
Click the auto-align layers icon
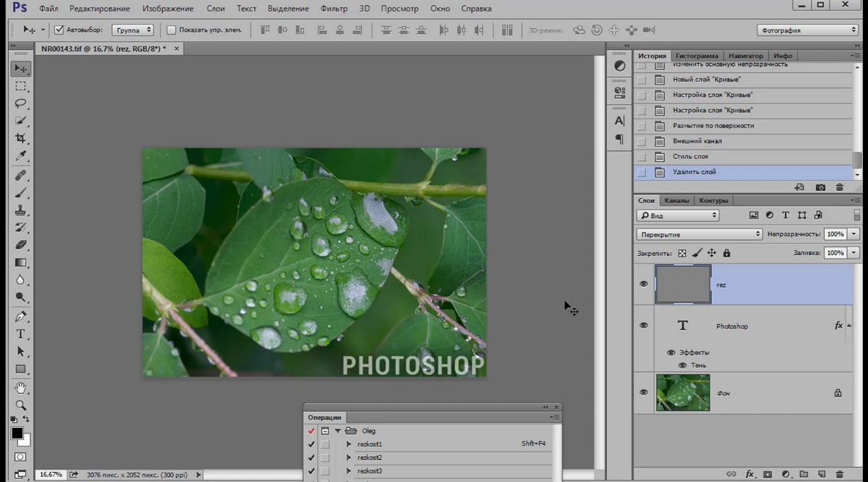[506, 30]
